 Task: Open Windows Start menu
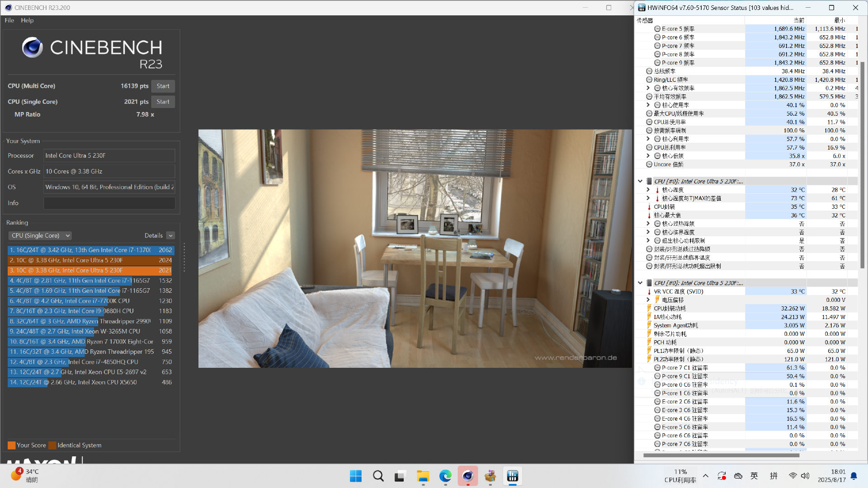[356, 476]
